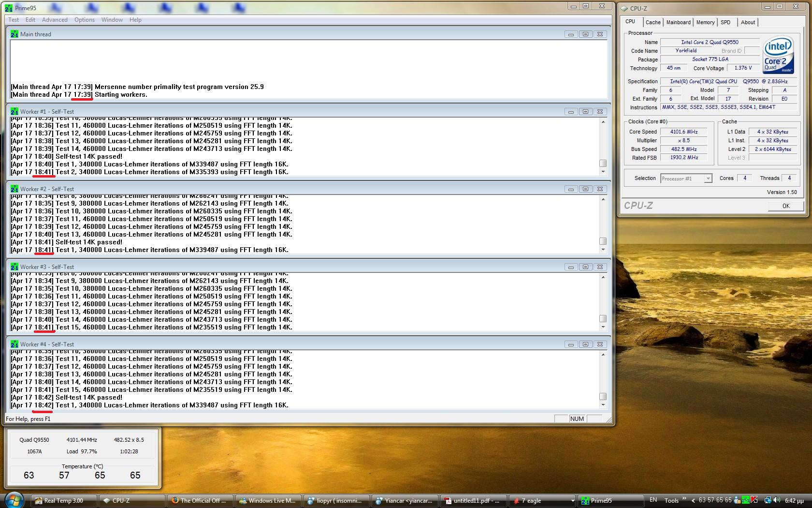This screenshot has height=508, width=812.
Task: Switch to the Memory tab in CPU-Z
Action: pyautogui.click(x=705, y=22)
